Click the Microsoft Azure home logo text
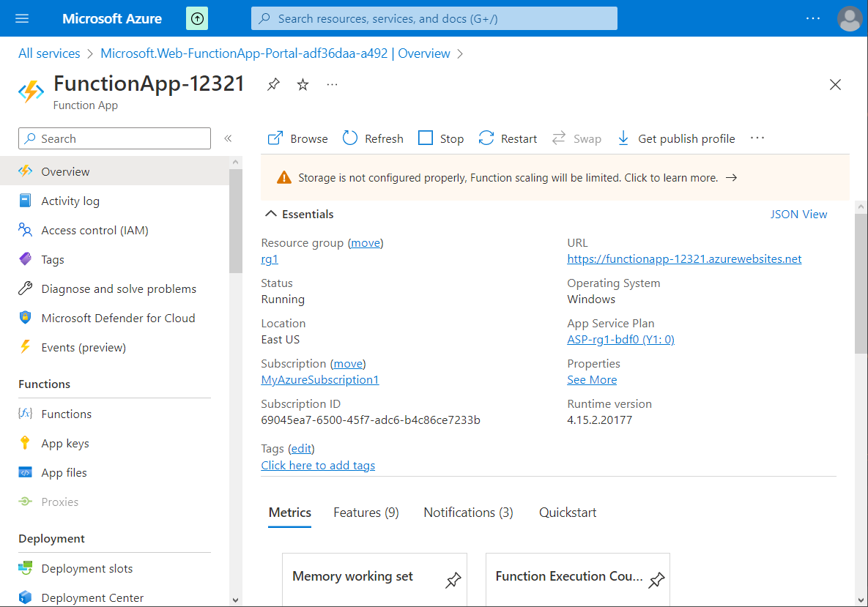Viewport: 868px width, 607px height. coord(112,18)
